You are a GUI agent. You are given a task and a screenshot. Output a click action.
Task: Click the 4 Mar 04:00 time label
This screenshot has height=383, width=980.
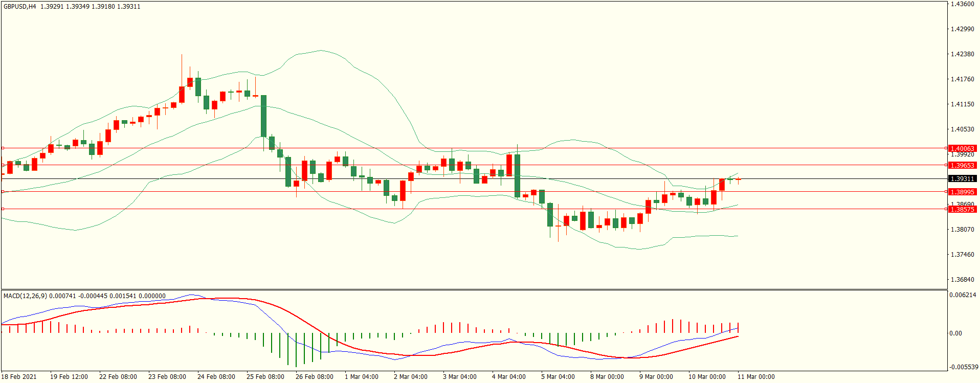pos(509,377)
